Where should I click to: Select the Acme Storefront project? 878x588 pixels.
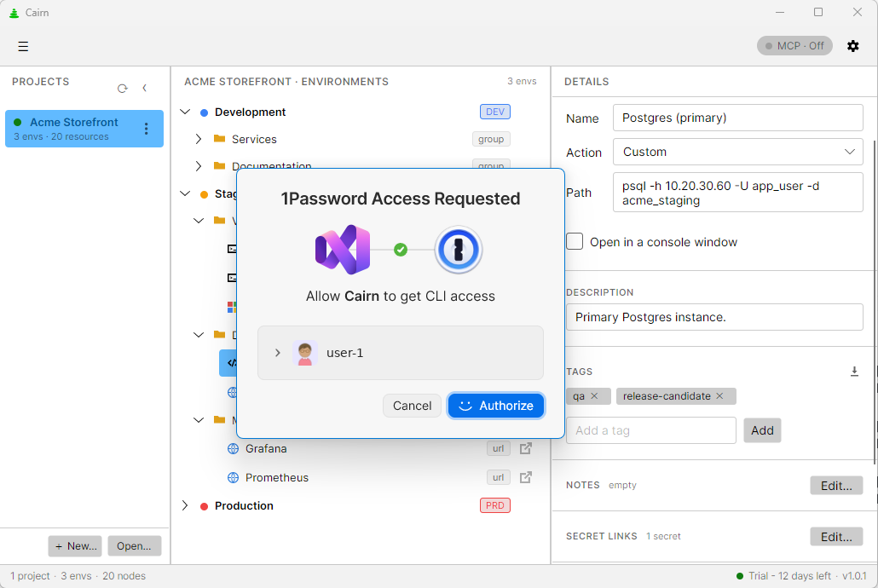tap(84, 129)
